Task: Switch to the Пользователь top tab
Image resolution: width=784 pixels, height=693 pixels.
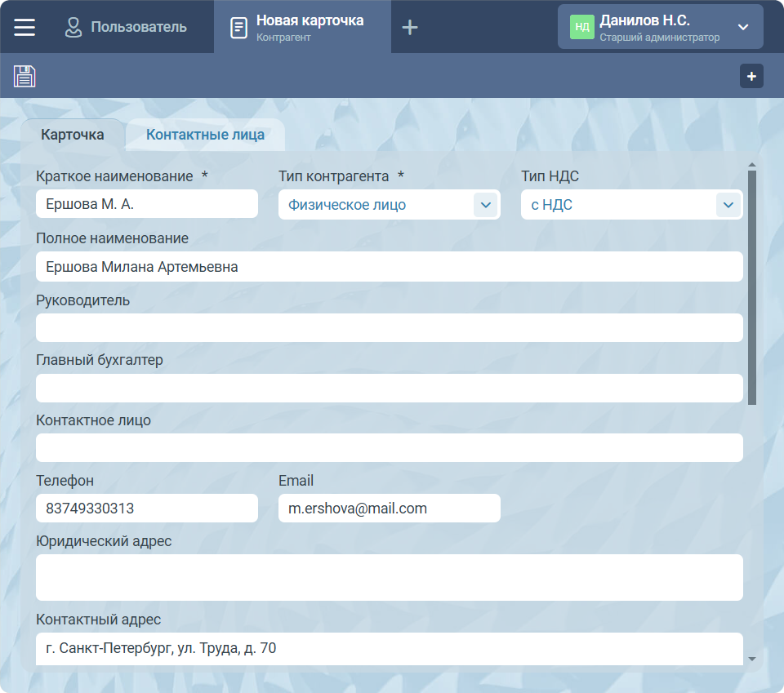Action: click(x=126, y=27)
